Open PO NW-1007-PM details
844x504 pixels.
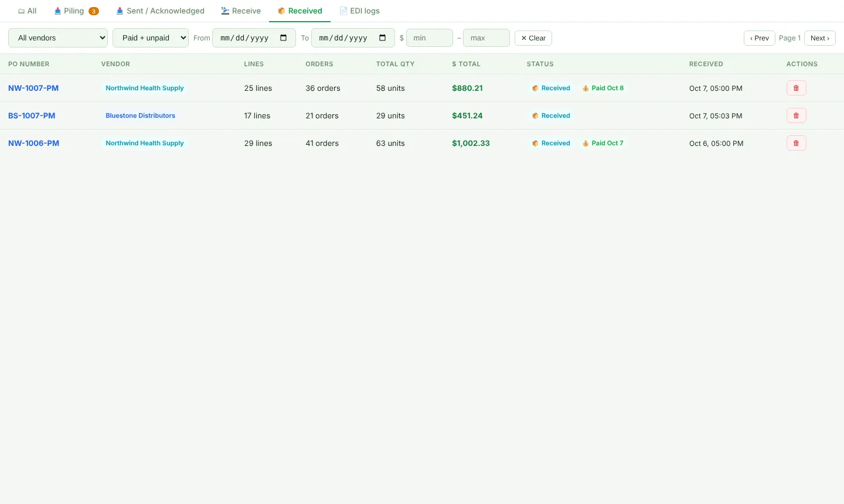[x=33, y=88]
